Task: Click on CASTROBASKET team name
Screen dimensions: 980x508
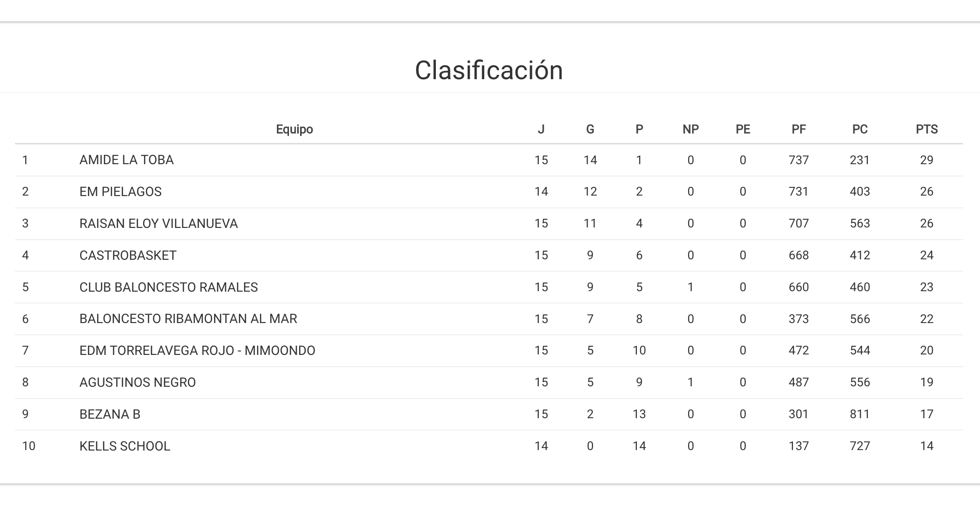Action: 128,255
